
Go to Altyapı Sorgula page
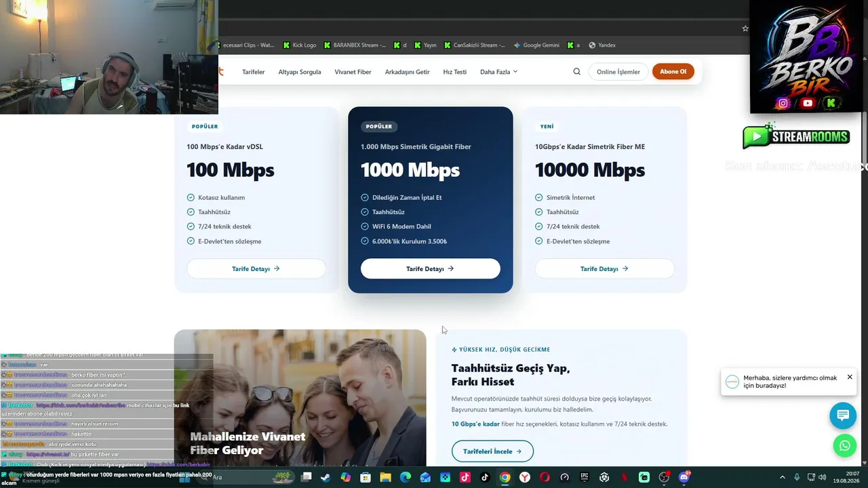pos(300,72)
